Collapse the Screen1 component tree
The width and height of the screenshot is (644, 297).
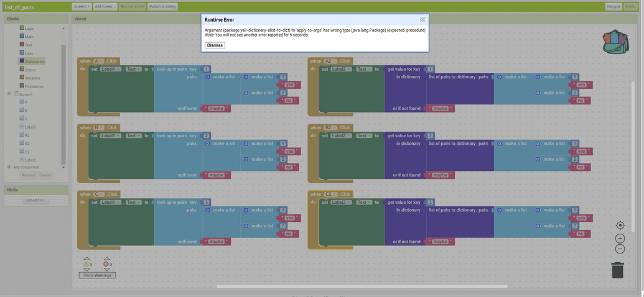[9, 94]
